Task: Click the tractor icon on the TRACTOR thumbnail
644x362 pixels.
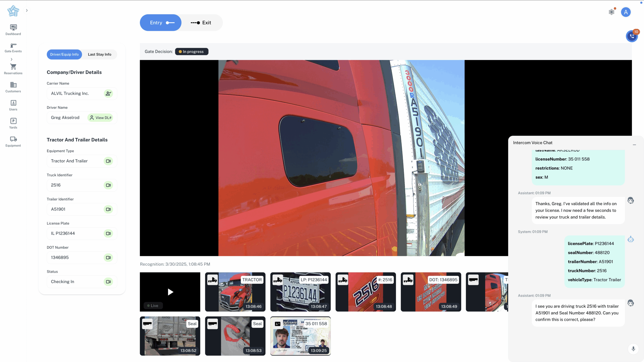Action: pyautogui.click(x=213, y=280)
